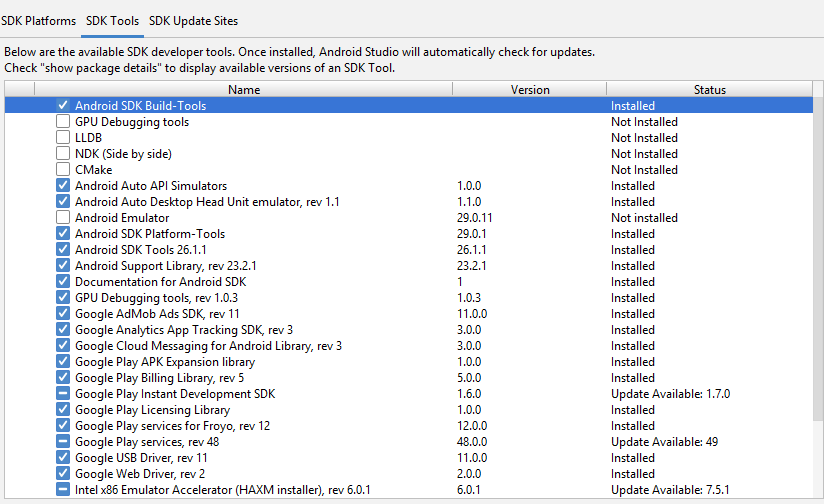Select the Android SDK Build-Tools row name

(x=140, y=106)
